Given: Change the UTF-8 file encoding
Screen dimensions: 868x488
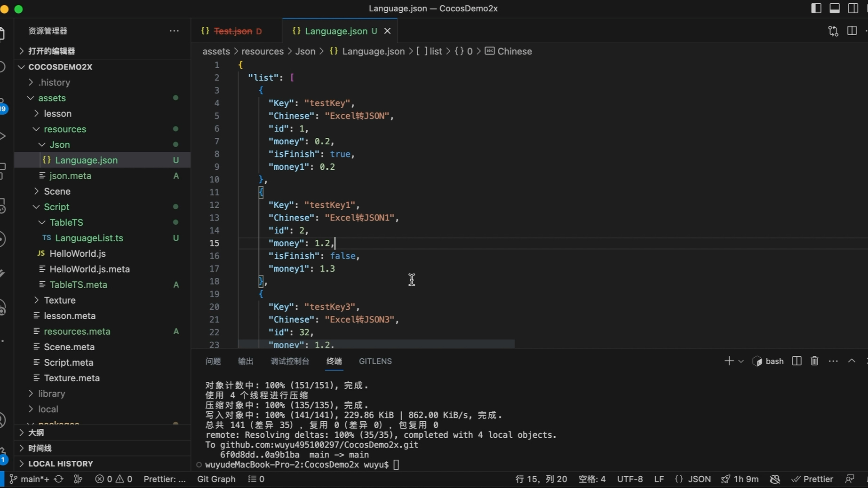Looking at the screenshot, I should tap(629, 479).
